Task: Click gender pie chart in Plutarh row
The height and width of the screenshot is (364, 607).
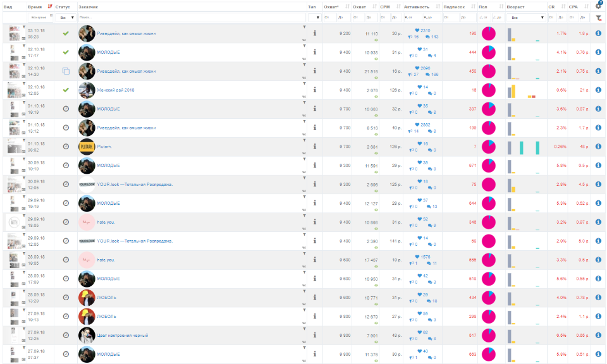Action: pos(489,147)
